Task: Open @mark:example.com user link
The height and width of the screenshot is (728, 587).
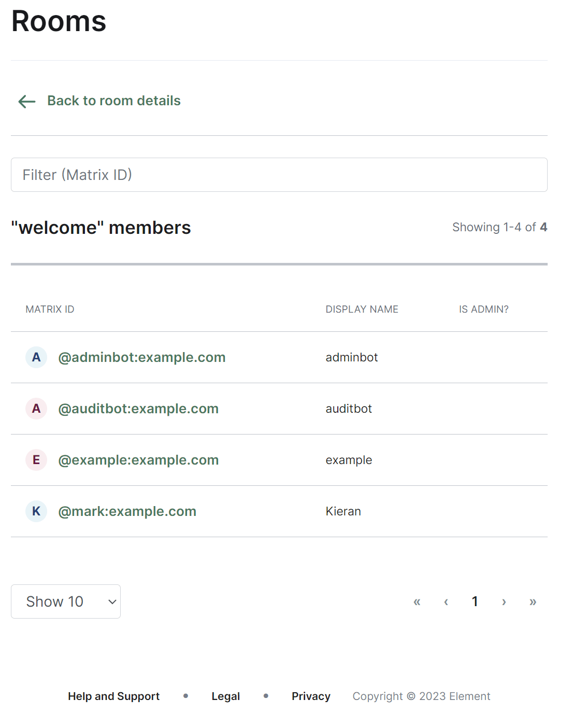Action: coord(127,511)
